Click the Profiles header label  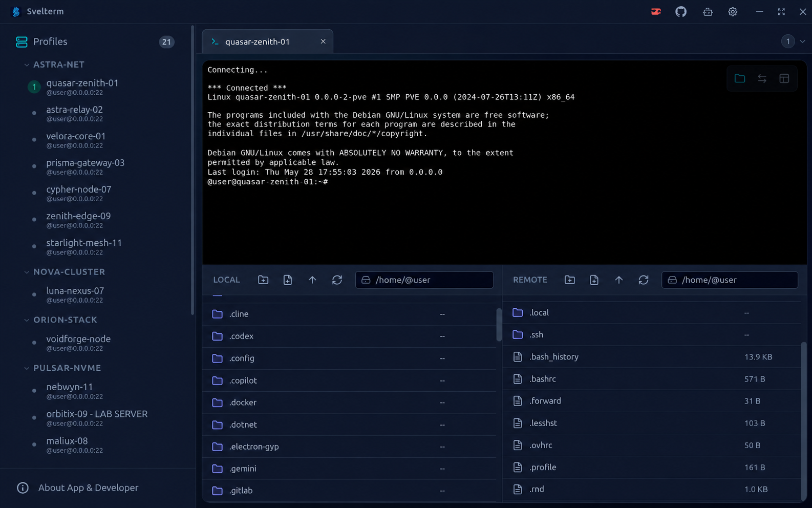pyautogui.click(x=50, y=41)
